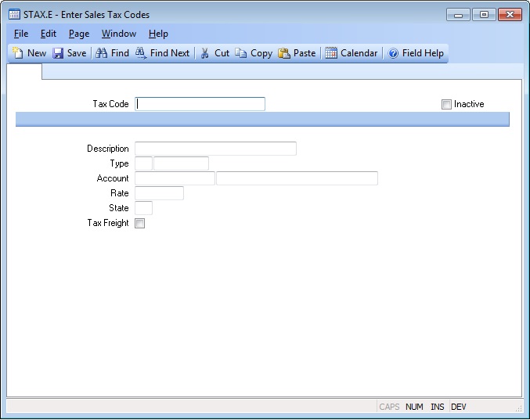
Task: Click the Save floppy disk icon
Action: tap(58, 53)
